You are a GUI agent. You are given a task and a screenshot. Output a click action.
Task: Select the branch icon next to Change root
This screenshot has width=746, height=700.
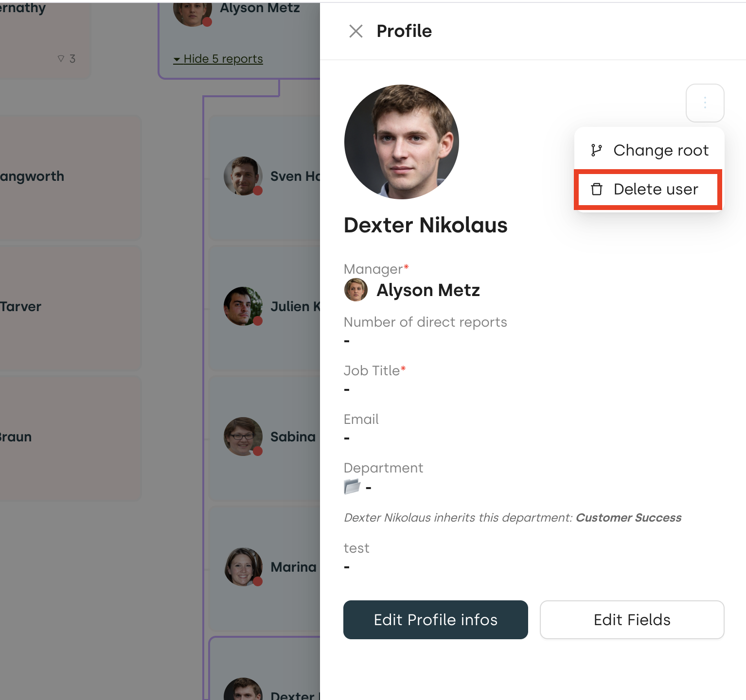coord(597,150)
